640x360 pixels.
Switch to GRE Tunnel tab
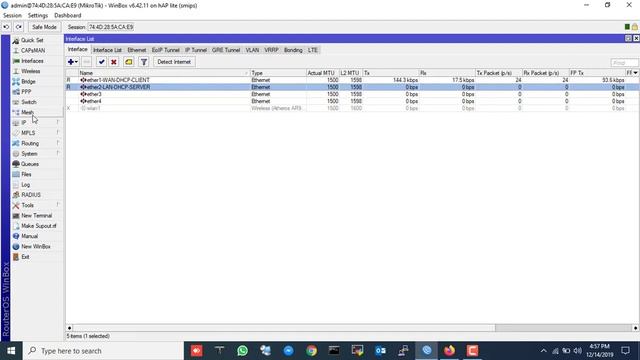[226, 50]
